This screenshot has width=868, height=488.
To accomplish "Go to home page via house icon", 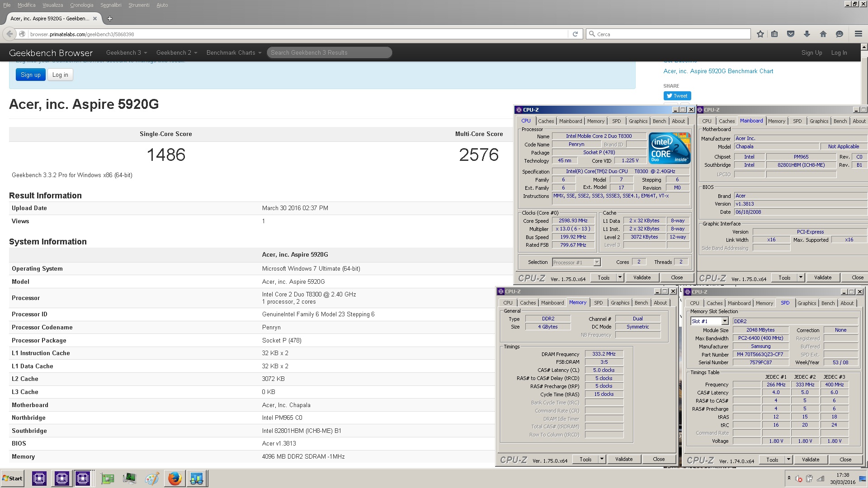I will tap(823, 34).
